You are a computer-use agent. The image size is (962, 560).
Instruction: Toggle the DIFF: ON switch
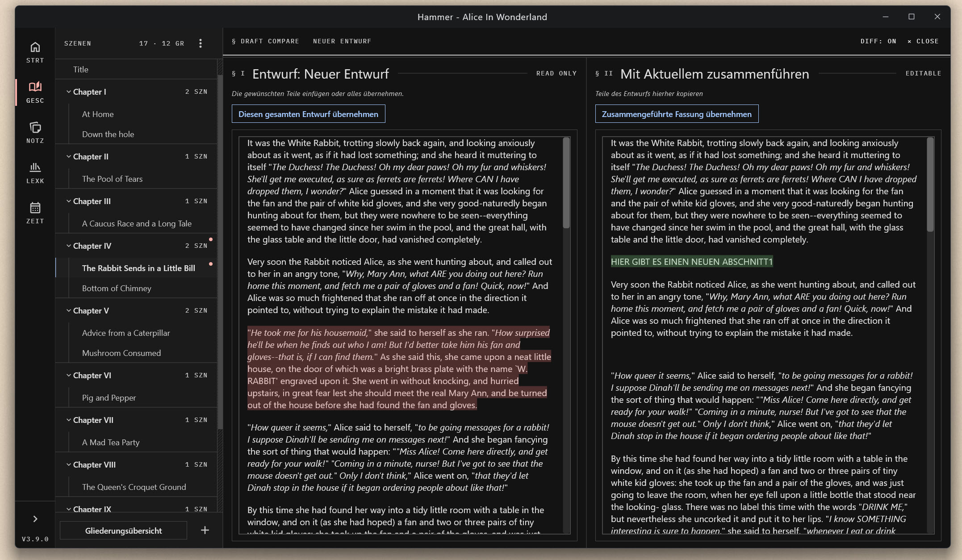[878, 41]
